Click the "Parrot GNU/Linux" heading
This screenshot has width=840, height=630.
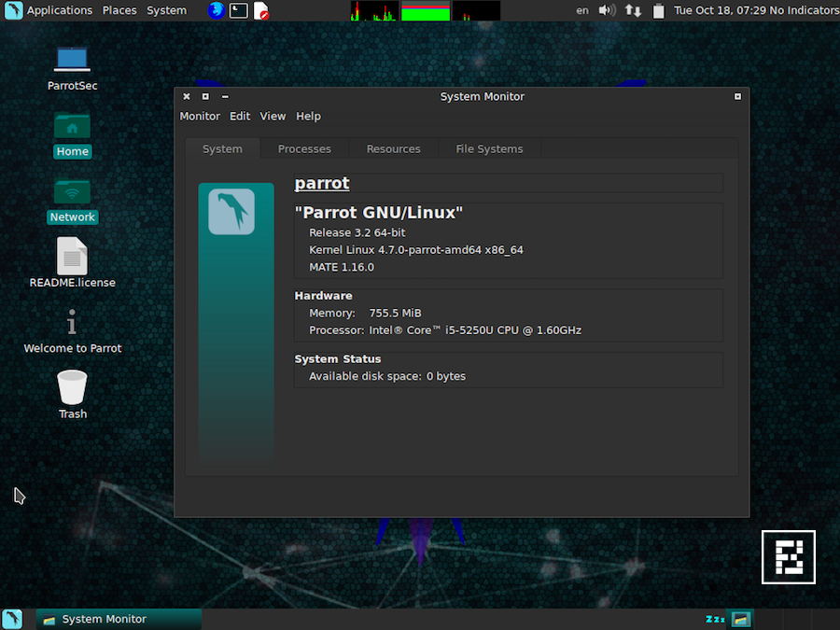(x=379, y=213)
